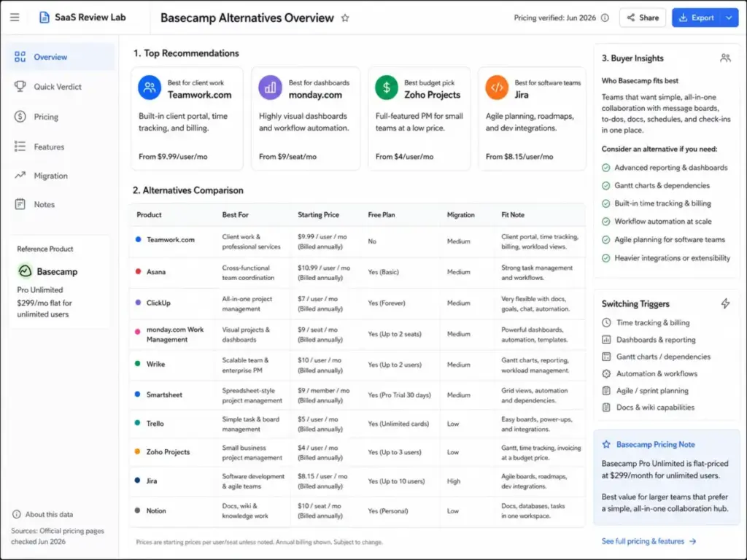747x560 pixels.
Task: Click the Time tracking & billing clock icon
Action: [606, 322]
